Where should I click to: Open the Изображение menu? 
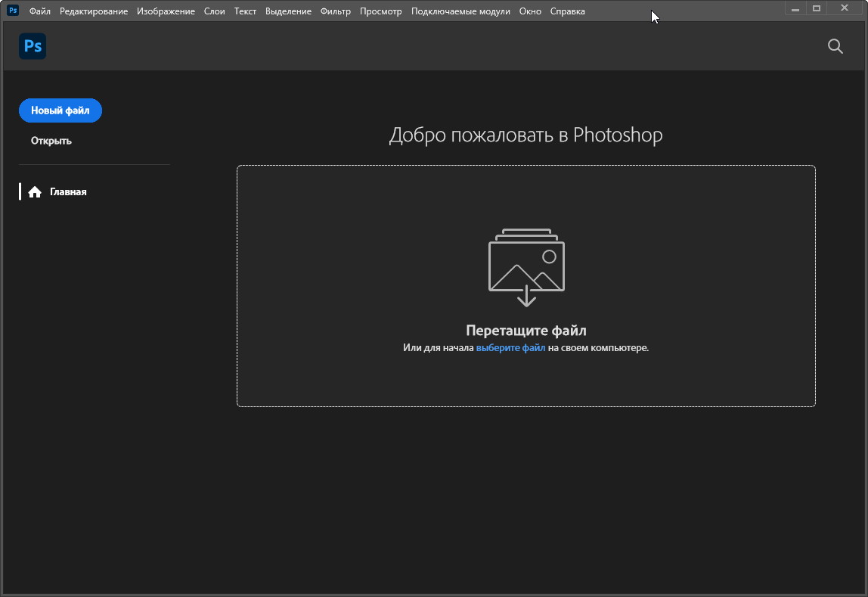pyautogui.click(x=166, y=11)
